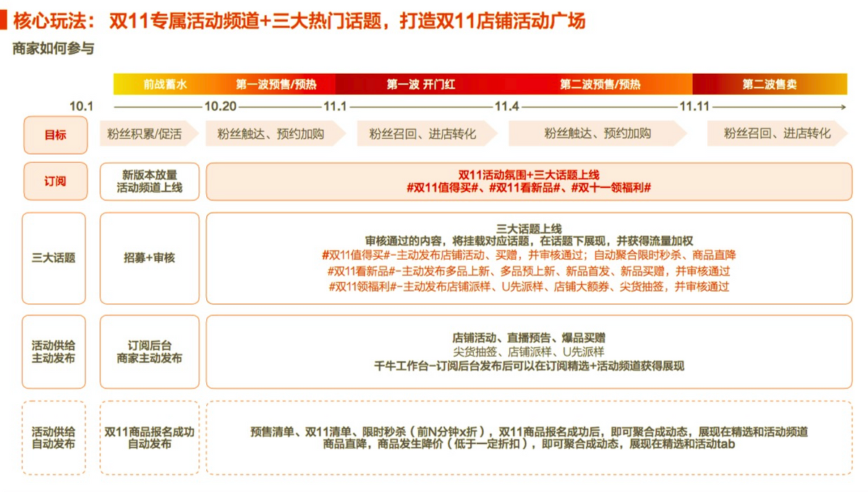
Task: Select the 11.4 date on the timeline
Action: click(506, 107)
